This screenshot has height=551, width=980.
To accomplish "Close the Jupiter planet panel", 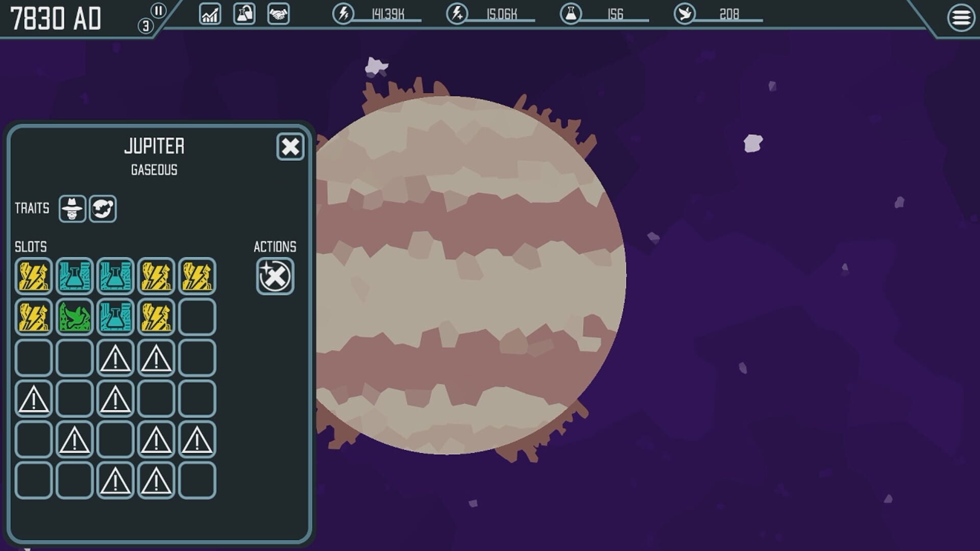I will (x=290, y=147).
